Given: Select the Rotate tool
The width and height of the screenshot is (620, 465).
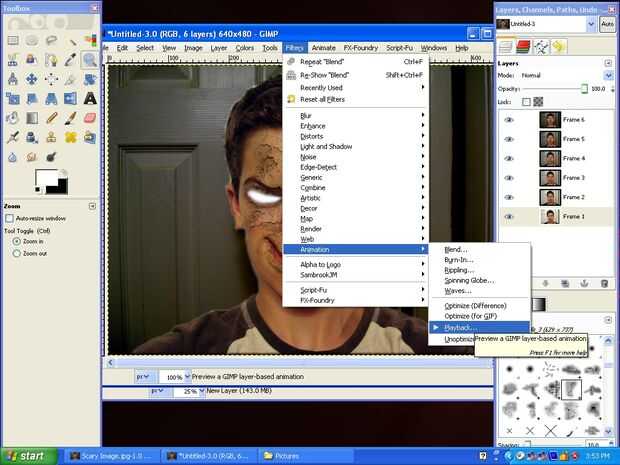Looking at the screenshot, I should pos(90,79).
